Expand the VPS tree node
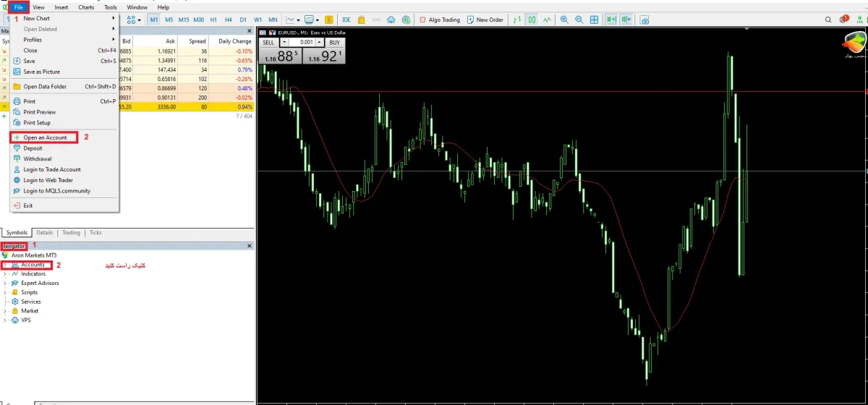 [5, 320]
